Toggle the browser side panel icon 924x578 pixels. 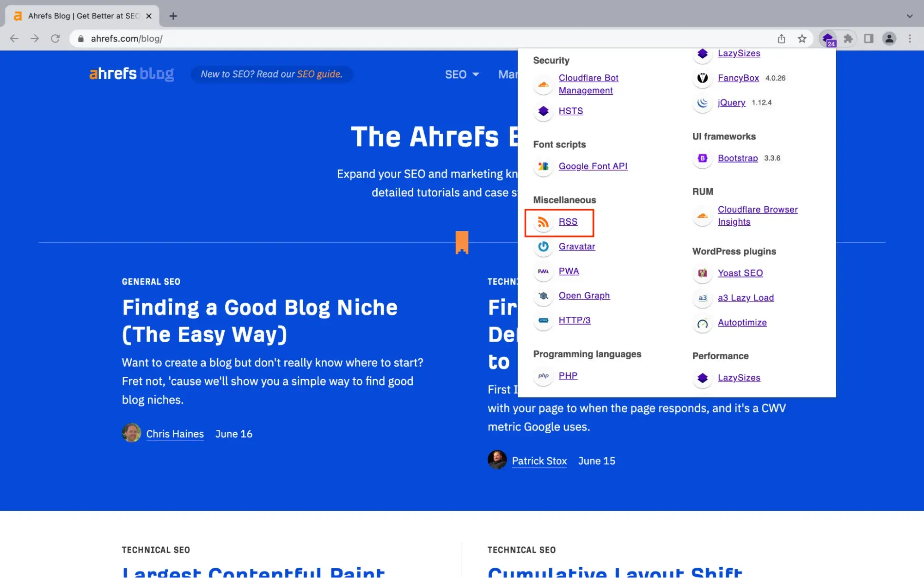click(x=869, y=39)
